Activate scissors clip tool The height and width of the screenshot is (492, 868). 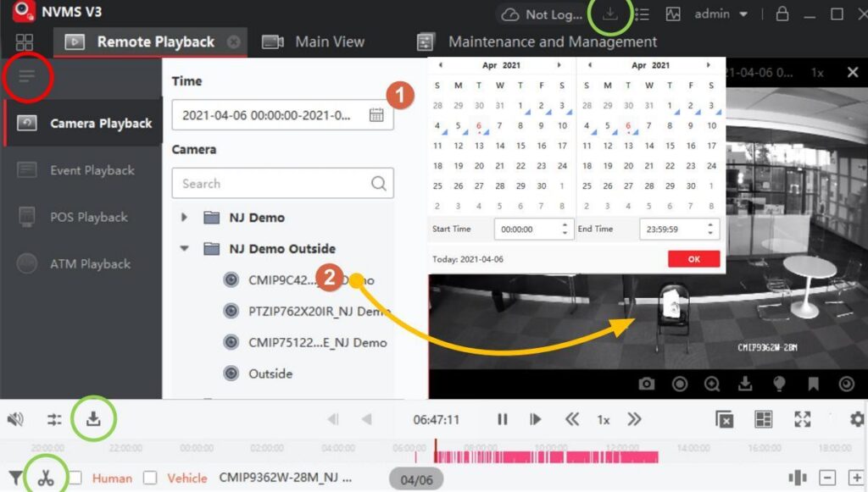[46, 478]
